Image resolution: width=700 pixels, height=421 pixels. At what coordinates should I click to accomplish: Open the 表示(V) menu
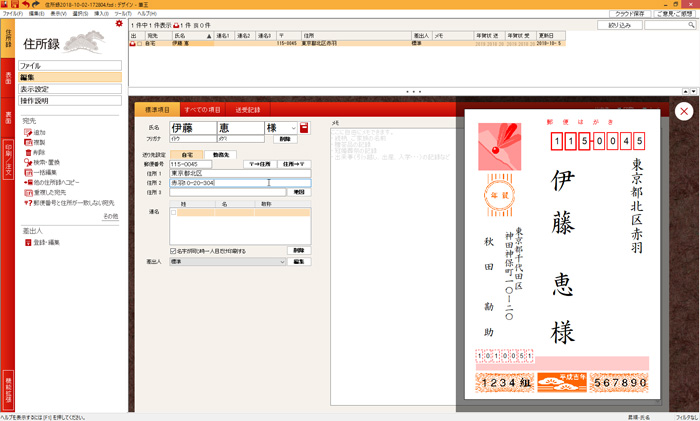[x=58, y=14]
